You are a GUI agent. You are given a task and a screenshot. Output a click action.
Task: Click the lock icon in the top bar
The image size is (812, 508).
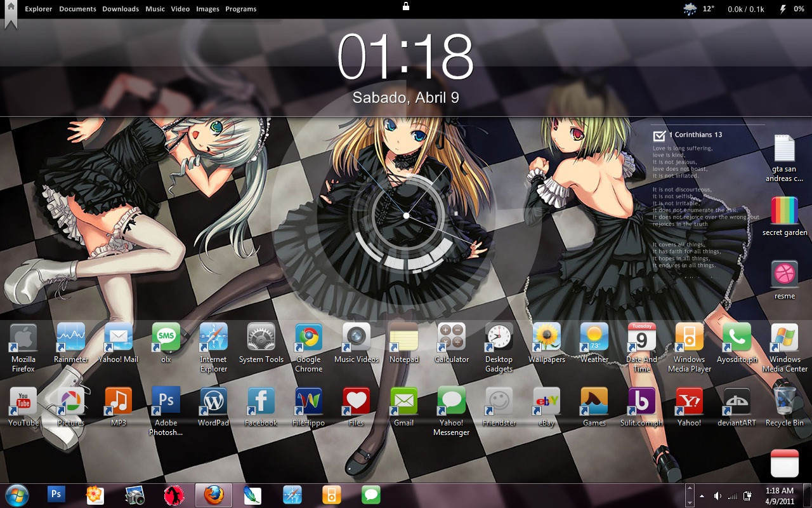click(x=406, y=6)
